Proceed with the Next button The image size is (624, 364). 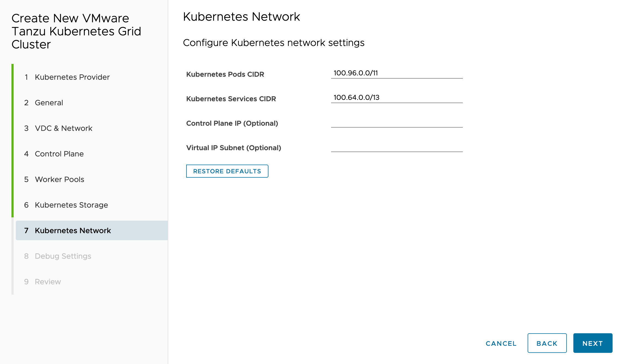[593, 343]
